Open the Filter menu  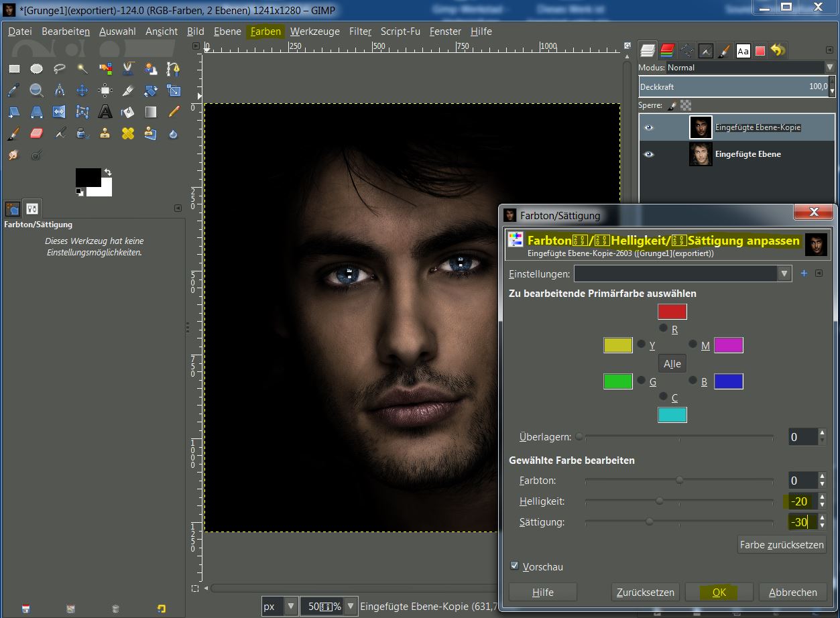click(x=360, y=32)
